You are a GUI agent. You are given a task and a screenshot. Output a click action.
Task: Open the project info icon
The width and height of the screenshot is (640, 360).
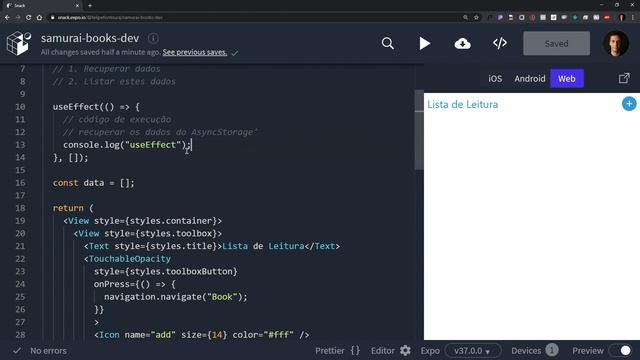(x=153, y=38)
